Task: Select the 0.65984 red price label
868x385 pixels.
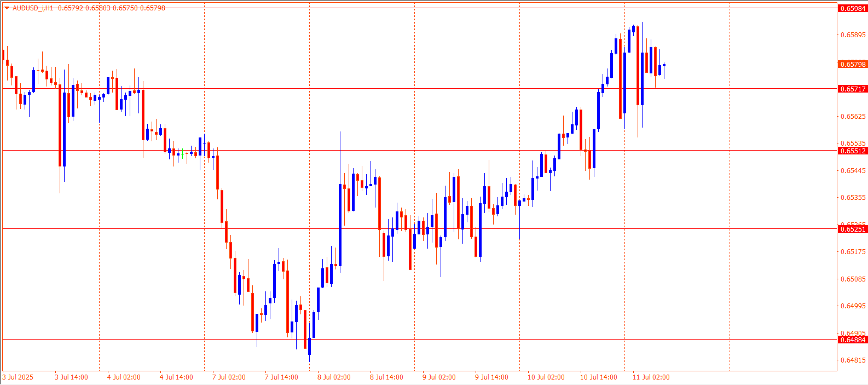Action: click(x=853, y=8)
